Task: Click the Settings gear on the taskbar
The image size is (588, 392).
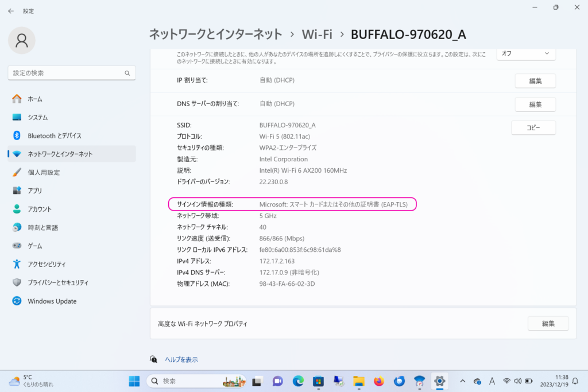Action: point(439,382)
